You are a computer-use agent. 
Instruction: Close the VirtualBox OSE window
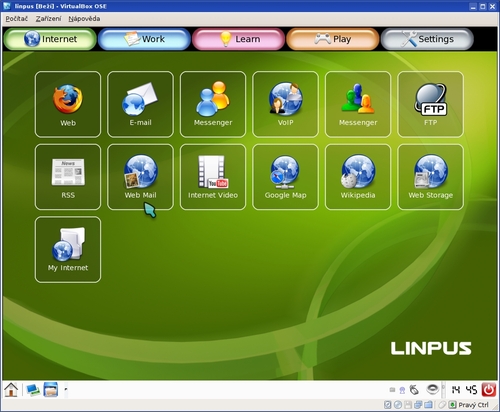point(492,6)
